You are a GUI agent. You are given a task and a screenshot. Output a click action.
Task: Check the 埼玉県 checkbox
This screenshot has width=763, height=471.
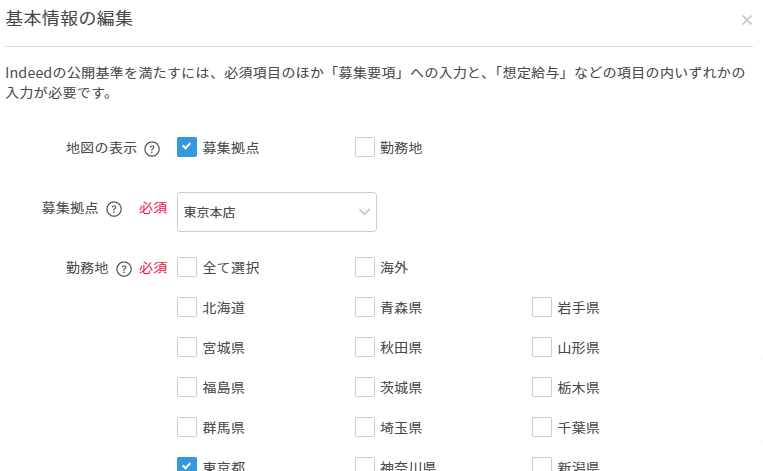pos(364,427)
